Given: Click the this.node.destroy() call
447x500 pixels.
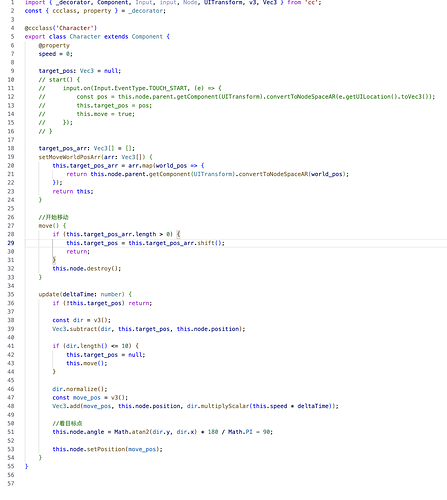Looking at the screenshot, I should click(87, 269).
